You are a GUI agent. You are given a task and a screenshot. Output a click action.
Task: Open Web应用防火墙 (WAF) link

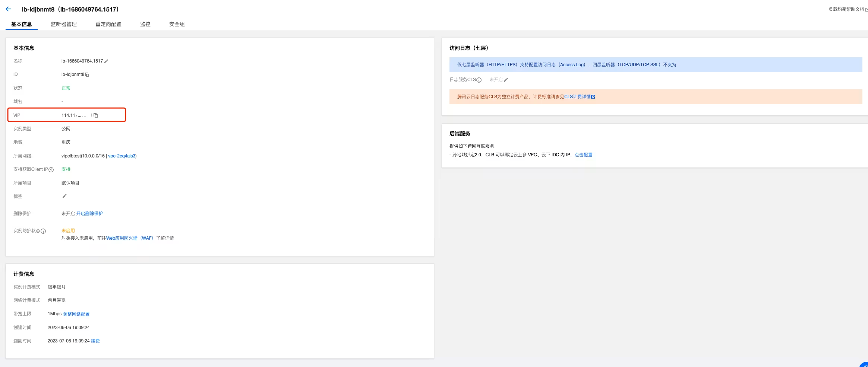pos(130,238)
